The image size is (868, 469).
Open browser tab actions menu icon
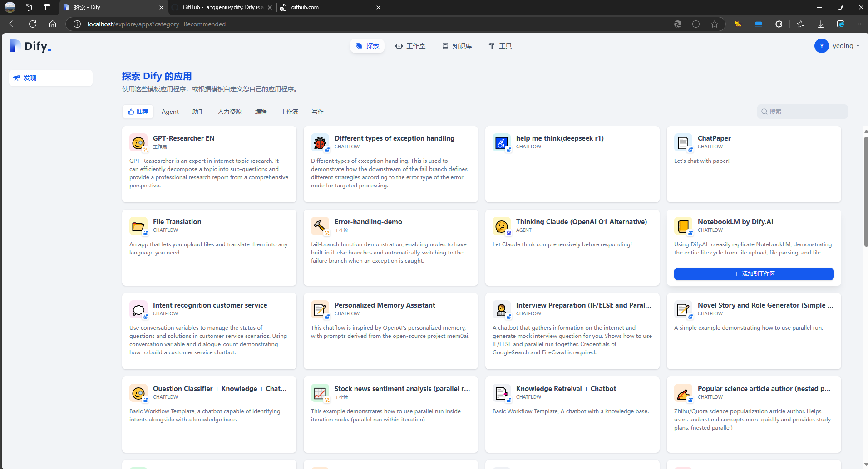click(x=47, y=7)
